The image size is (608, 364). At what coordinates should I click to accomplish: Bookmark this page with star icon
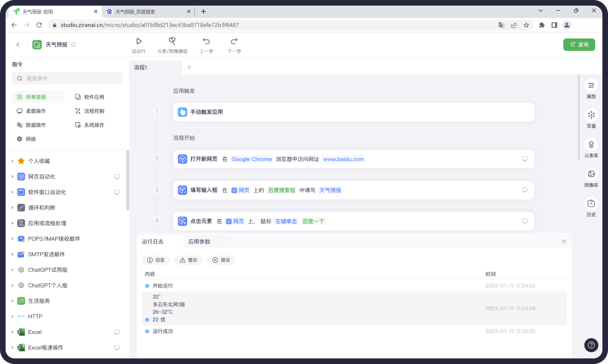coord(526,25)
